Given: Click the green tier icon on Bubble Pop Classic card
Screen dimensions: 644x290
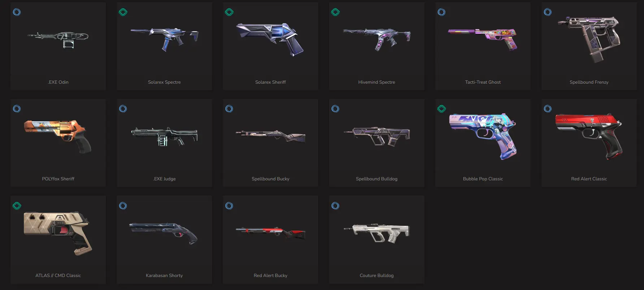Looking at the screenshot, I should pyautogui.click(x=441, y=109).
